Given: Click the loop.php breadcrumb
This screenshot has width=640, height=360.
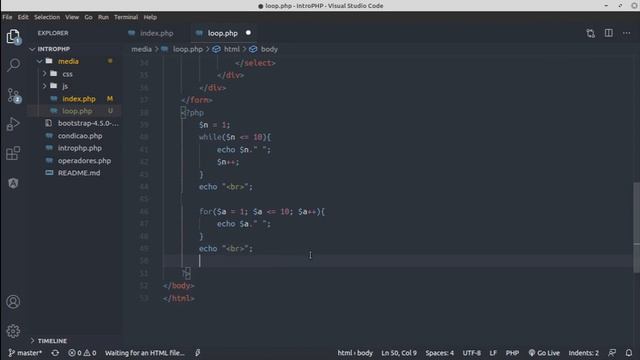Looking at the screenshot, I should tap(187, 49).
